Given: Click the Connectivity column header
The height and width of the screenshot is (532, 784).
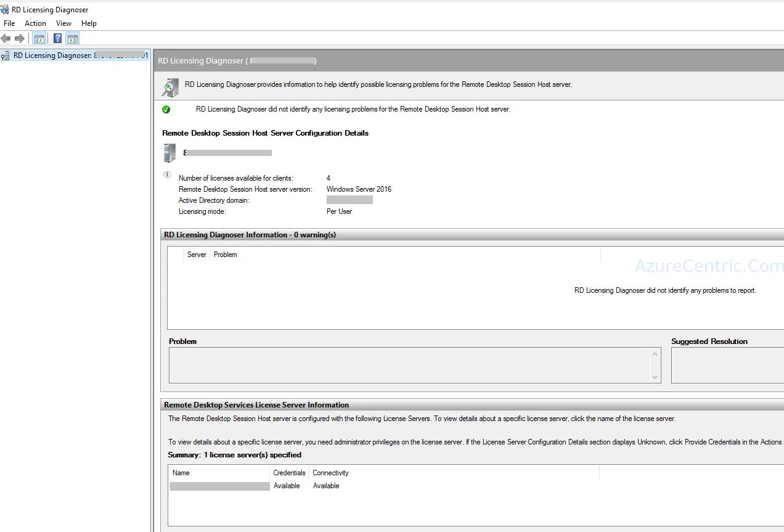Looking at the screenshot, I should pyautogui.click(x=454, y=473).
